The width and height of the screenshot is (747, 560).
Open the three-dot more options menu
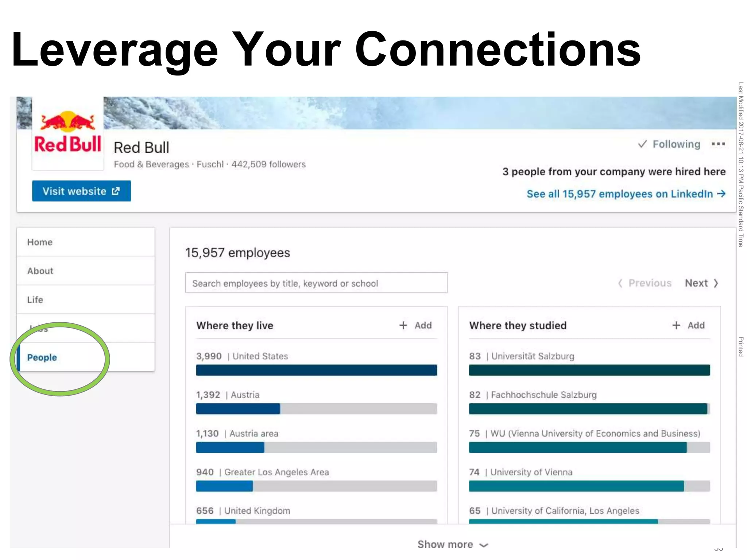[x=718, y=144]
